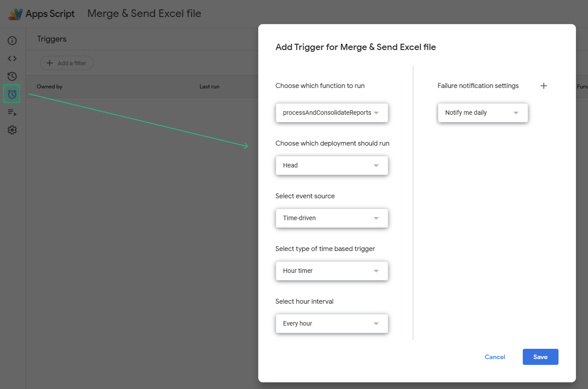Image resolution: width=588 pixels, height=389 pixels.
Task: Open the processAndConsolidateReports function dropdown
Action: [x=331, y=113]
